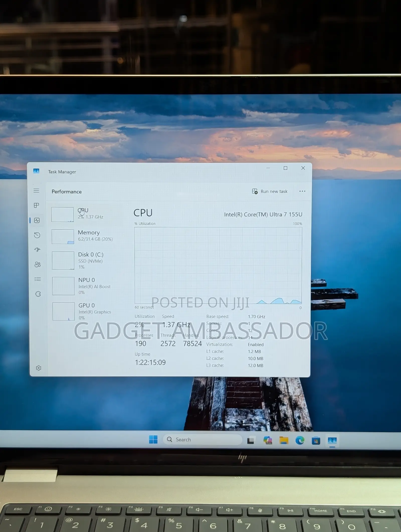Click Run new task button
This screenshot has width=401, height=532.
[270, 192]
